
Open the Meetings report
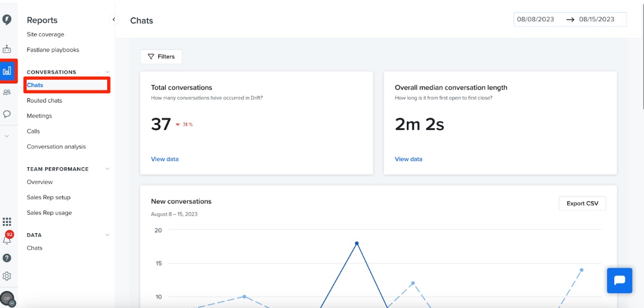(x=39, y=116)
